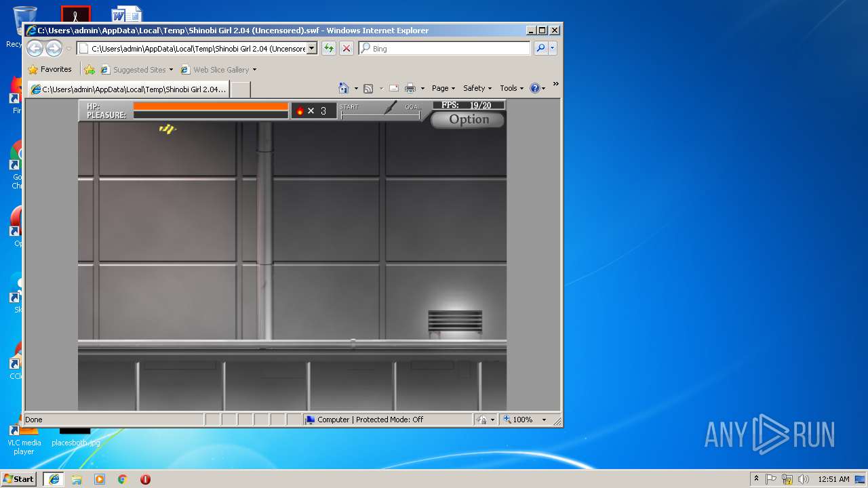
Task: Open Windows Explorer from taskbar
Action: tap(77, 479)
